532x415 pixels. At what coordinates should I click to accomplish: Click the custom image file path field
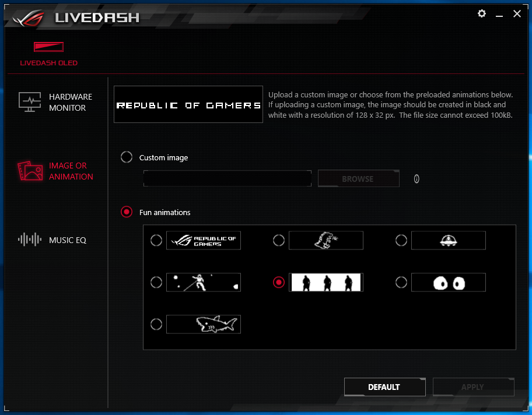(x=228, y=178)
